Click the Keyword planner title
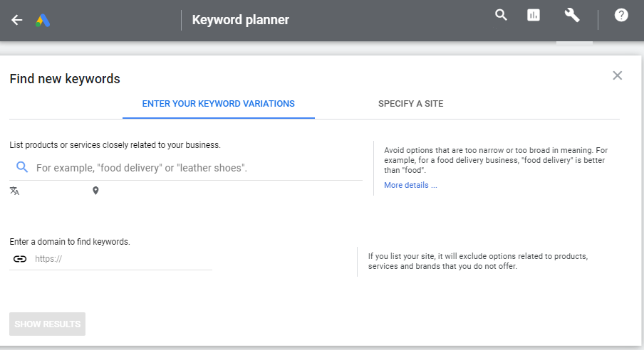The width and height of the screenshot is (644, 350). click(x=241, y=20)
